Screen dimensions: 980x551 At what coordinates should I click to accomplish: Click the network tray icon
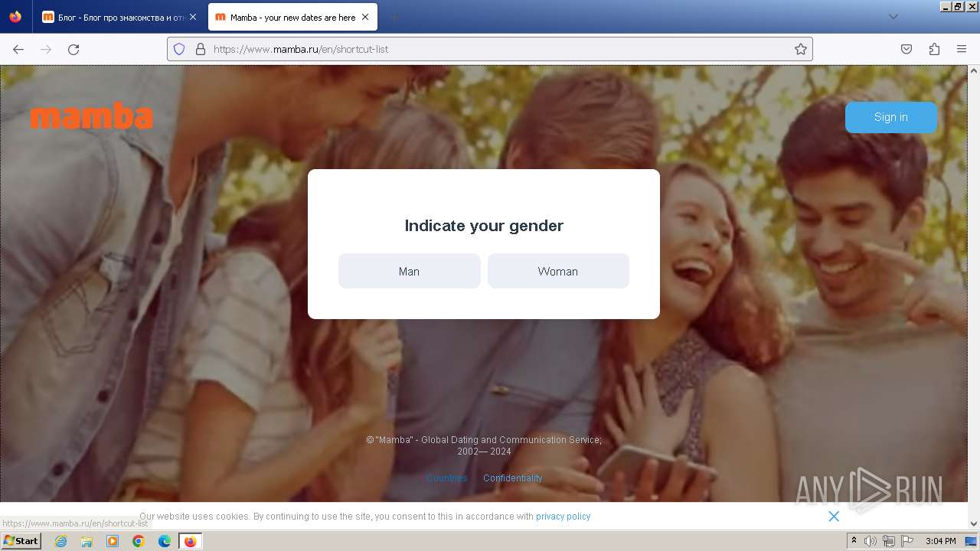click(x=889, y=541)
